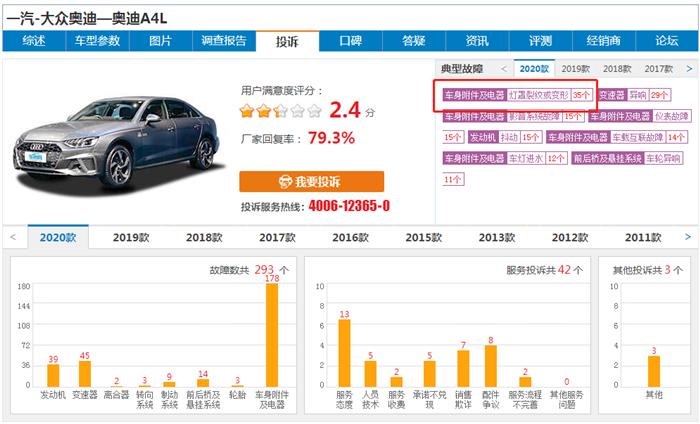
Task: Click the fault total number 293
Action: (x=264, y=270)
